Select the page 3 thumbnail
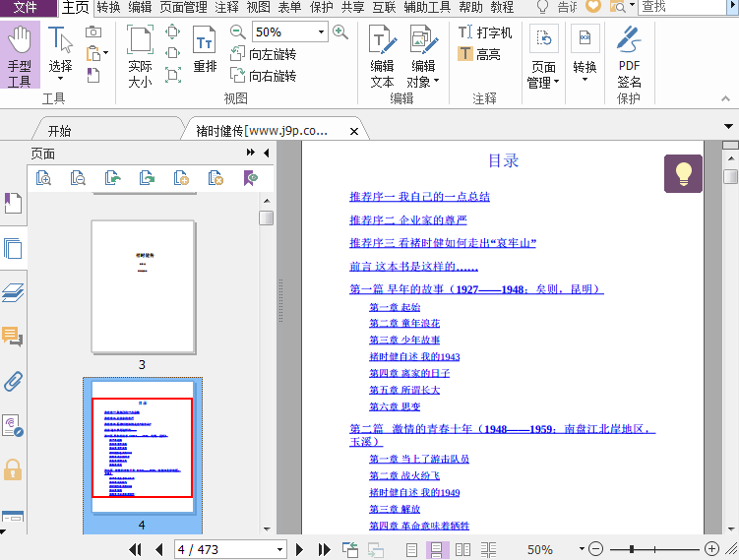 [144, 287]
